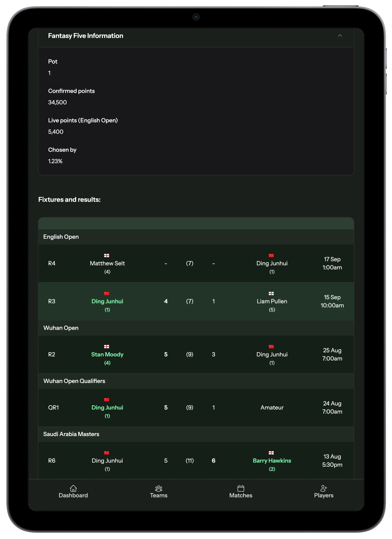Select the Dashboard tab label
This screenshot has height=539, width=392.
click(x=73, y=495)
